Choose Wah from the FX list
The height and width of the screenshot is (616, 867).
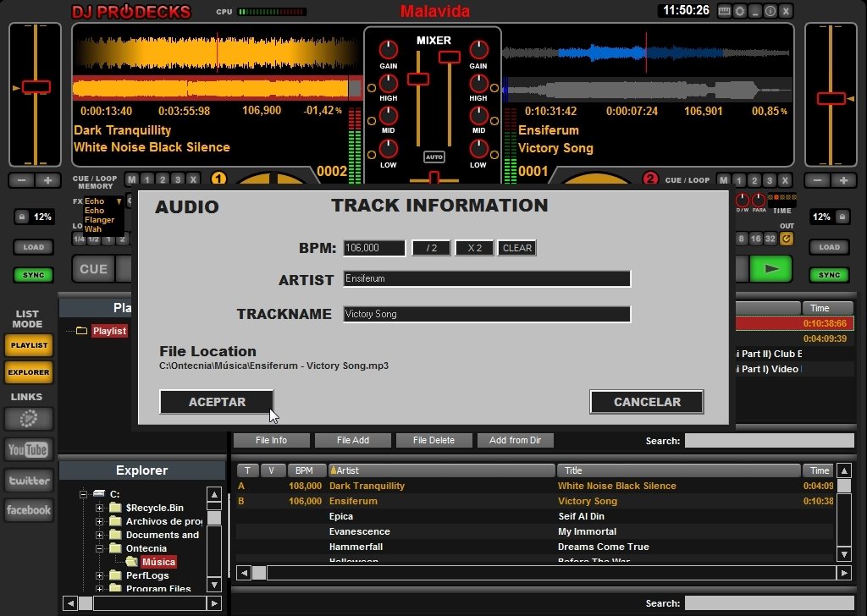coord(93,228)
